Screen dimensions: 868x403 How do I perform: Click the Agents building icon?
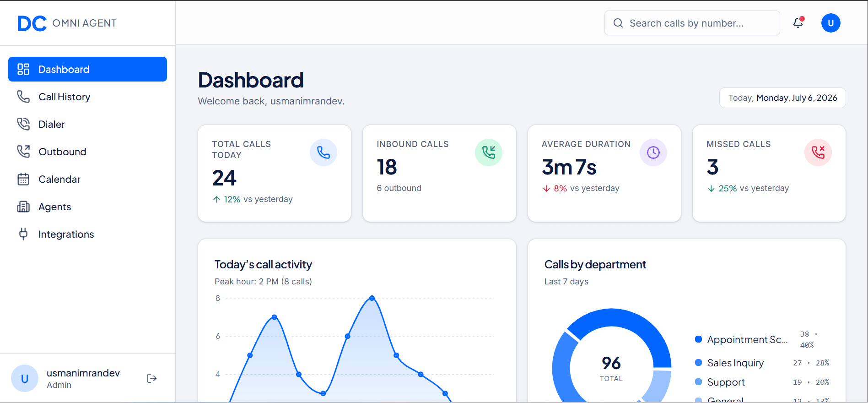pyautogui.click(x=23, y=207)
